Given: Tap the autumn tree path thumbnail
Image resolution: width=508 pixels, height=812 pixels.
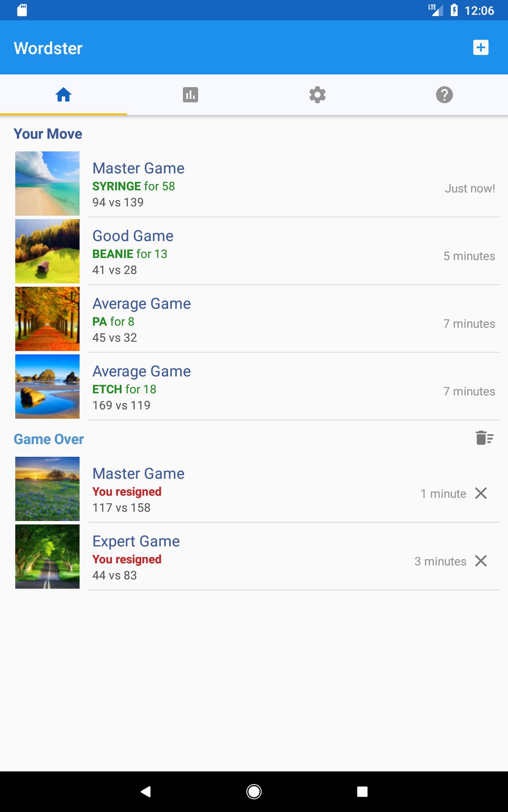Looking at the screenshot, I should pyautogui.click(x=47, y=319).
